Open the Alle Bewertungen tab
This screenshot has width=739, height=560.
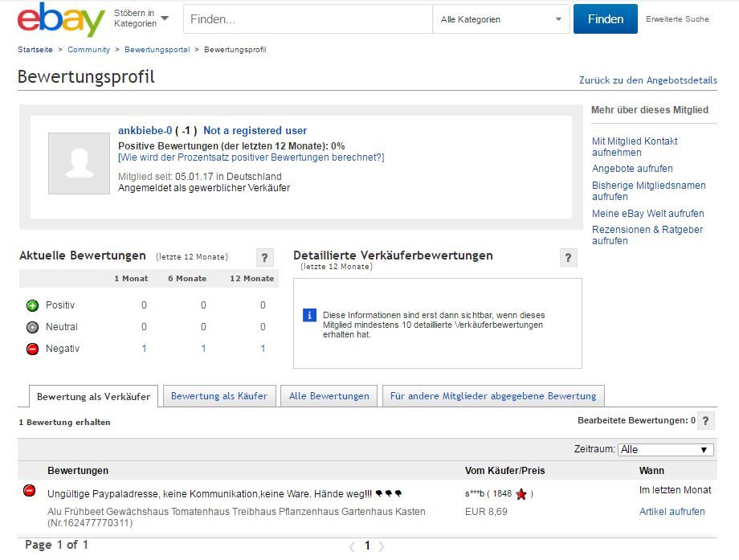(327, 395)
